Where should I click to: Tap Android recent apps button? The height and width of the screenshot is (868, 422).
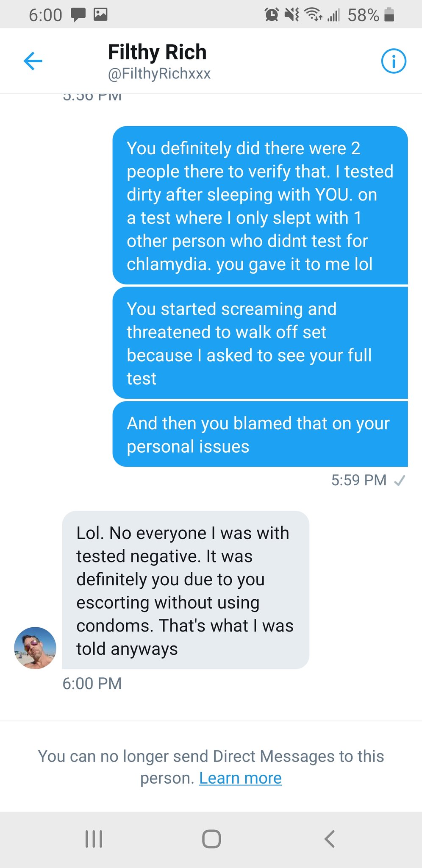(x=94, y=839)
